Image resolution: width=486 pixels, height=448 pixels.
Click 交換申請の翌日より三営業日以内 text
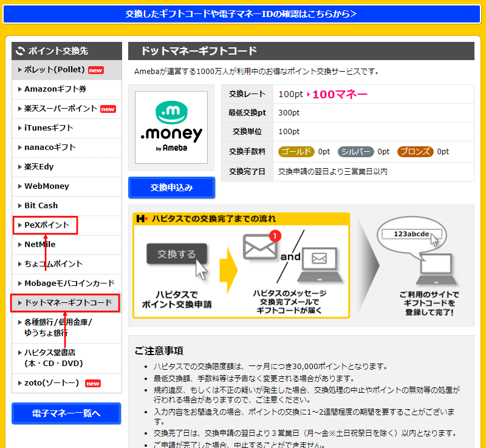pyautogui.click(x=333, y=171)
